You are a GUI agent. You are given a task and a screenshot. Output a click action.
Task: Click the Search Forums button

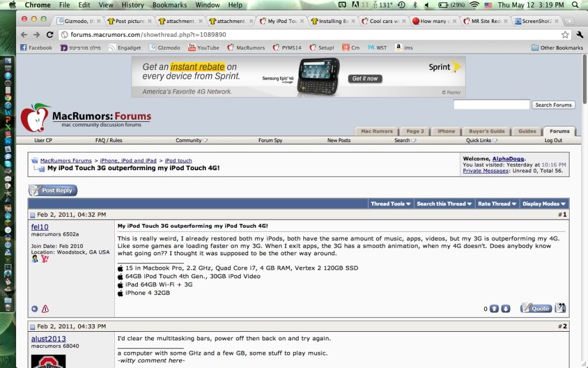(x=553, y=105)
